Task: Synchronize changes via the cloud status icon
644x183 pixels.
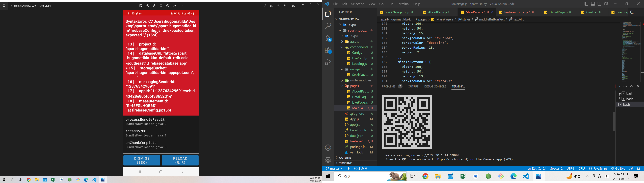Action: (x=348, y=169)
